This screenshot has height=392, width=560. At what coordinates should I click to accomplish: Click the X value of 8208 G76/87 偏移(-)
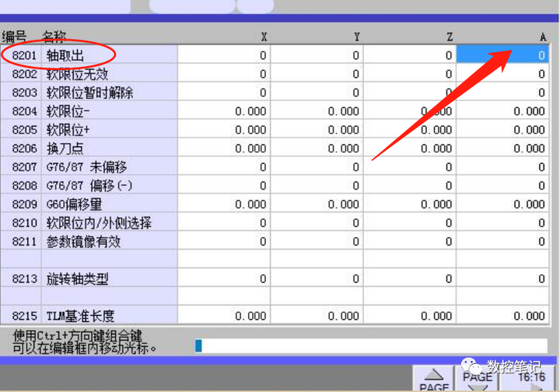224,185
